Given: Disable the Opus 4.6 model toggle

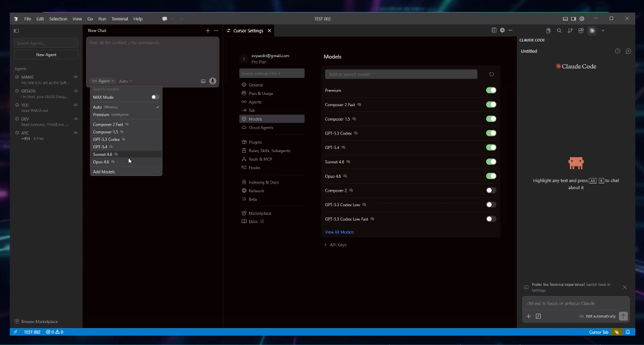Looking at the screenshot, I should (x=491, y=176).
